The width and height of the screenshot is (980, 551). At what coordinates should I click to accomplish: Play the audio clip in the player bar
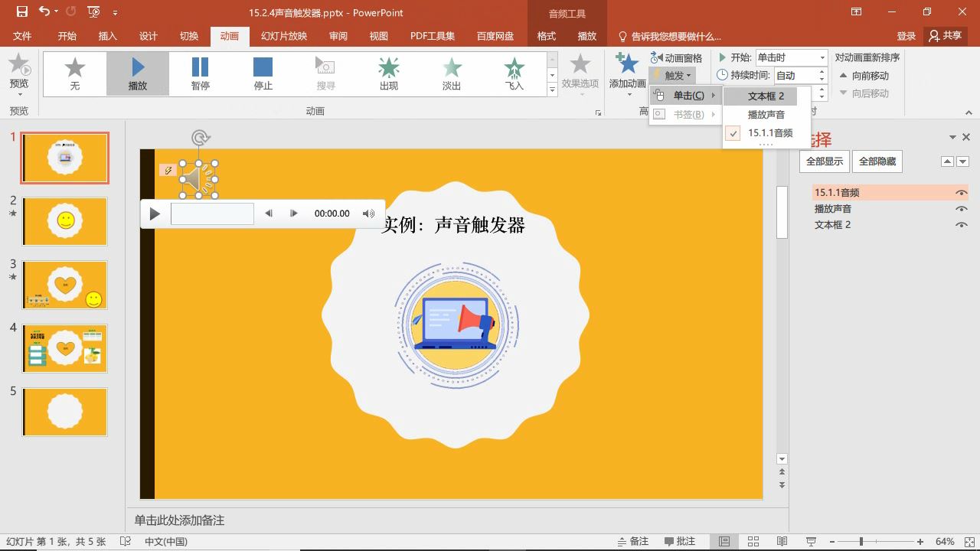coord(155,214)
